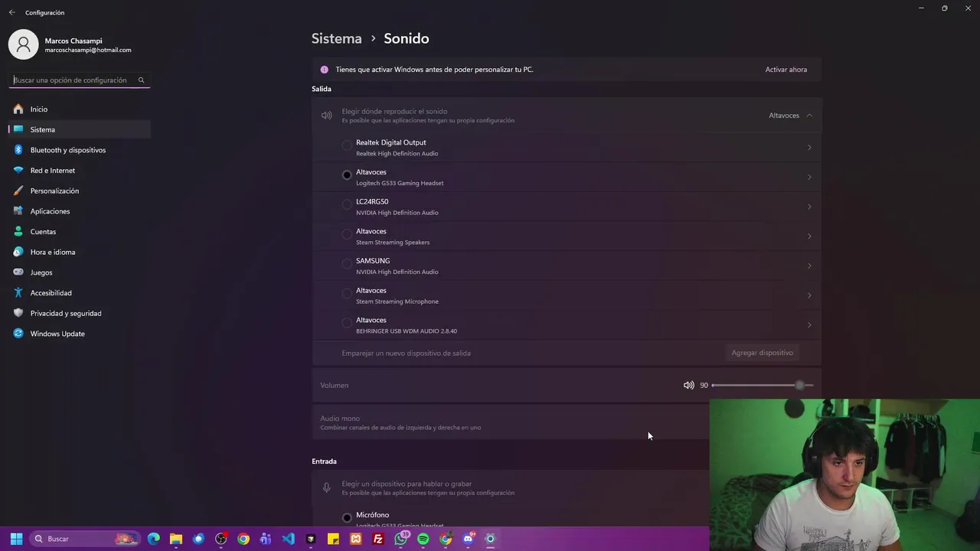Open XAMPP from taskbar
The image size is (980, 551).
356,539
